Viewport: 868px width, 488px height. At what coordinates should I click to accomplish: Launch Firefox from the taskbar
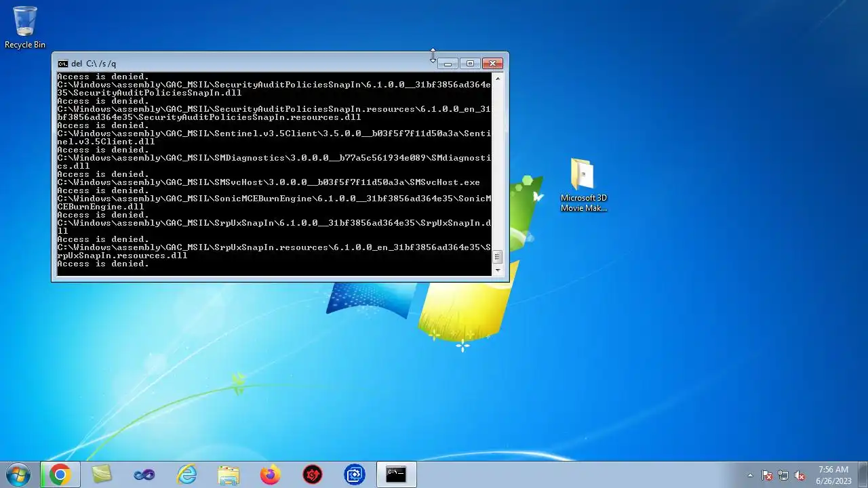click(x=270, y=475)
